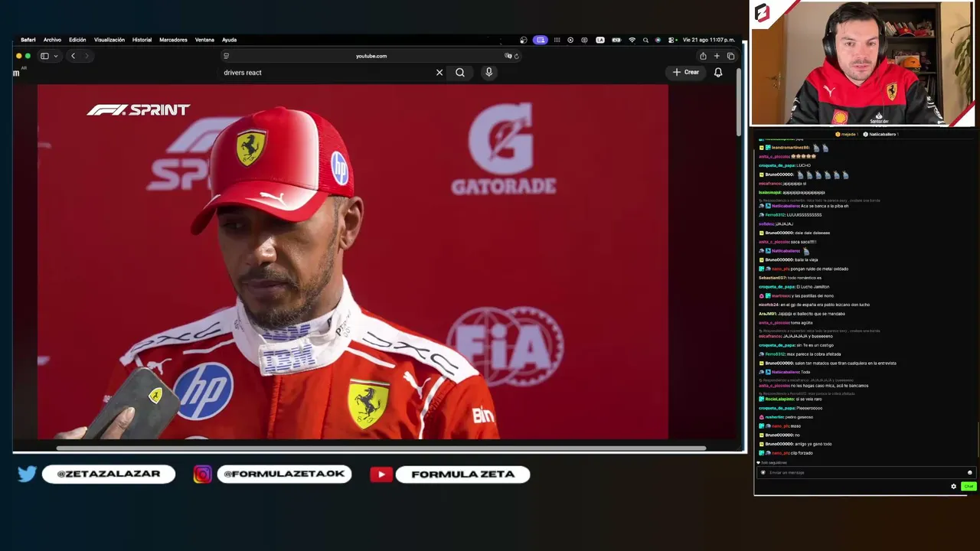
Task: Open the translate icon in address bar
Action: [x=508, y=56]
